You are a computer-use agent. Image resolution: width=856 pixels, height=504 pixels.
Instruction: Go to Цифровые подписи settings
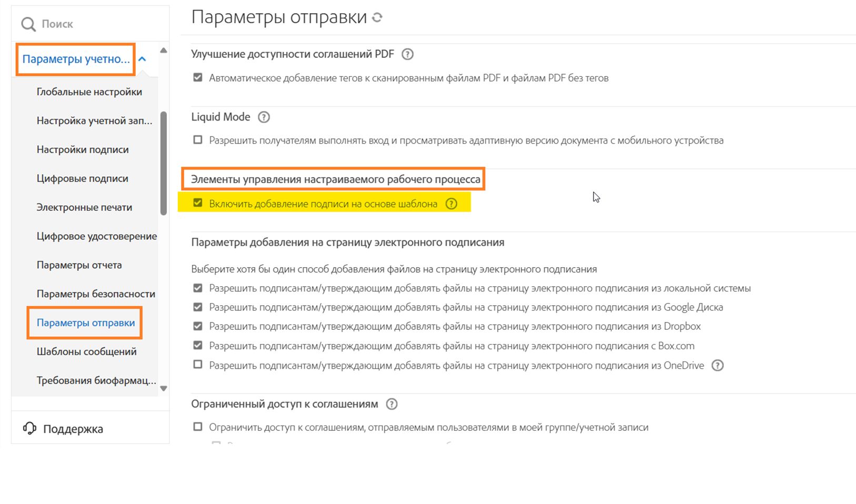(82, 179)
